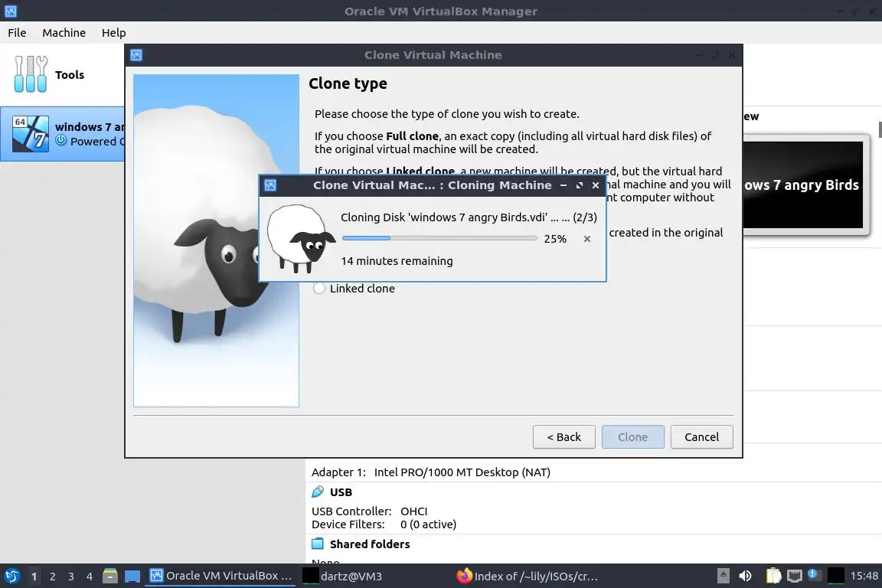Maximize the Cloning Machine progress dialog
882x588 pixels.
(580, 185)
